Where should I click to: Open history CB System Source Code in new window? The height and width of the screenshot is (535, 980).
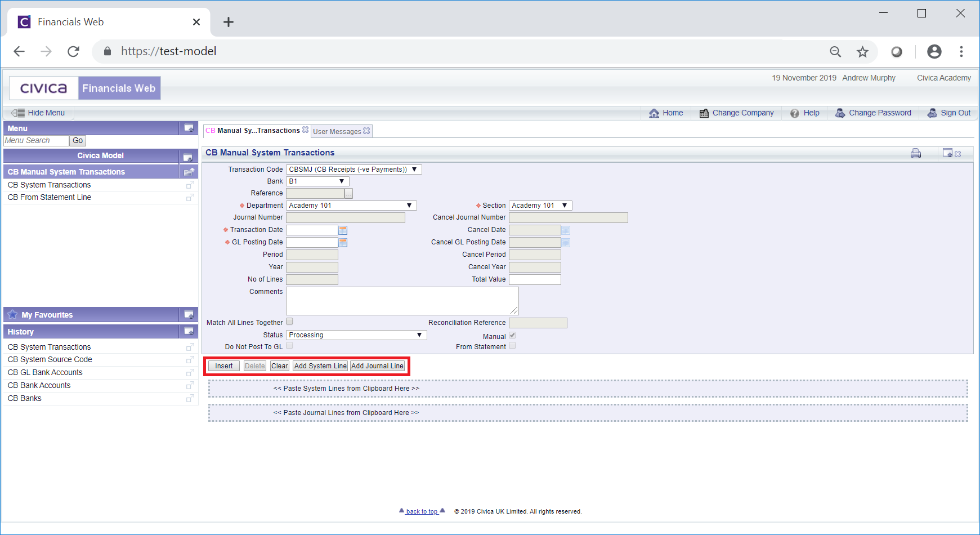coord(190,360)
